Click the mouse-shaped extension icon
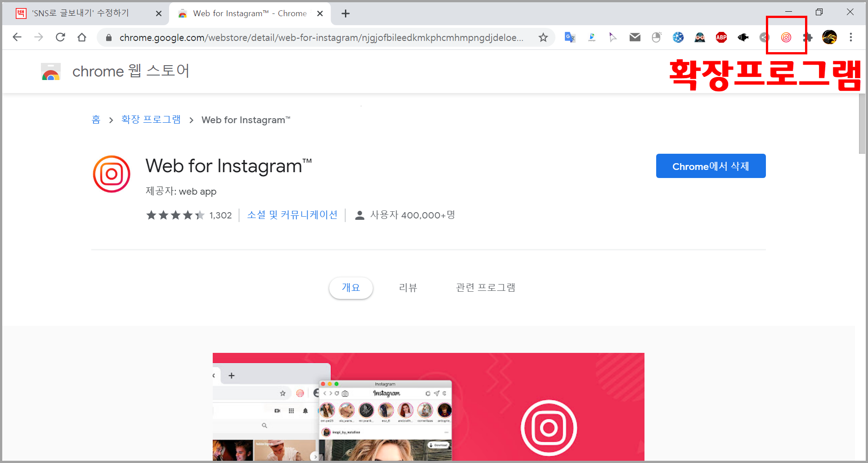The width and height of the screenshot is (868, 463). (656, 37)
